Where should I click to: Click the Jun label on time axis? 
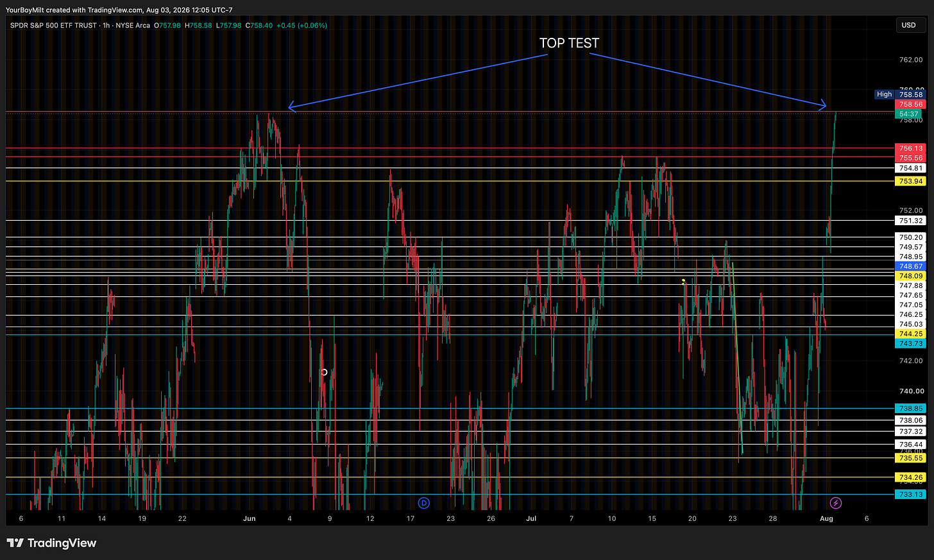(x=250, y=518)
